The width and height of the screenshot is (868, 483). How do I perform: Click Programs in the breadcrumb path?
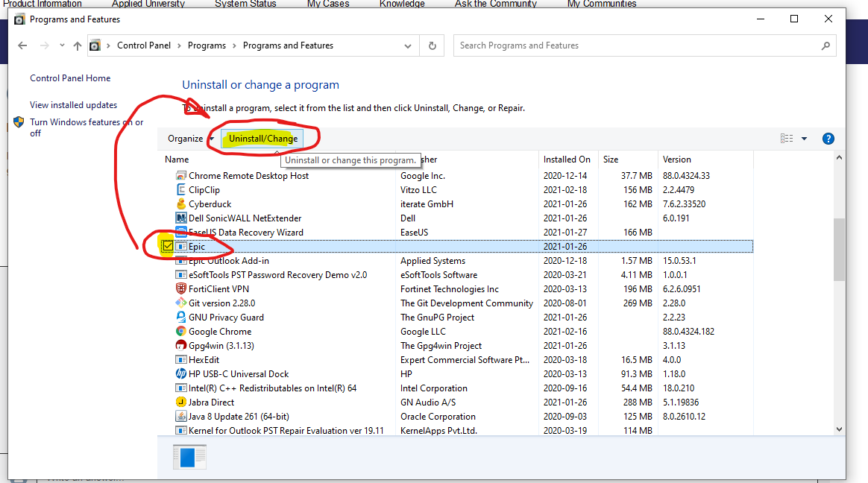pos(207,45)
